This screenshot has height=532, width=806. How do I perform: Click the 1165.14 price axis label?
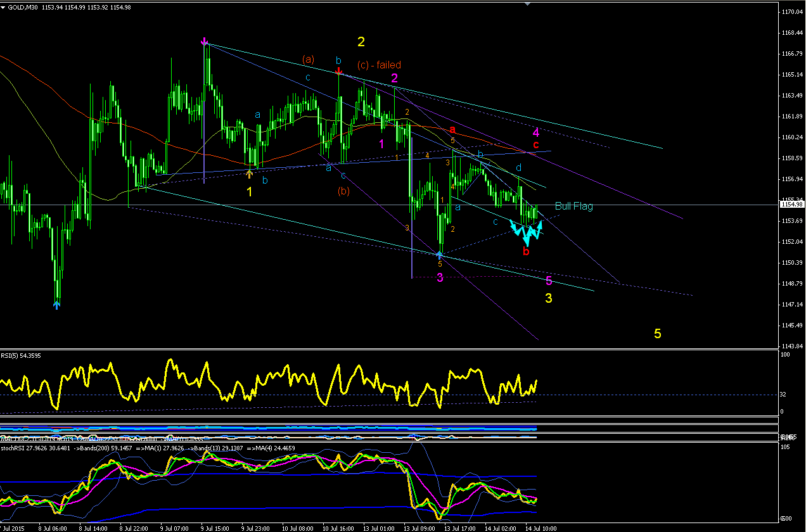(791, 75)
